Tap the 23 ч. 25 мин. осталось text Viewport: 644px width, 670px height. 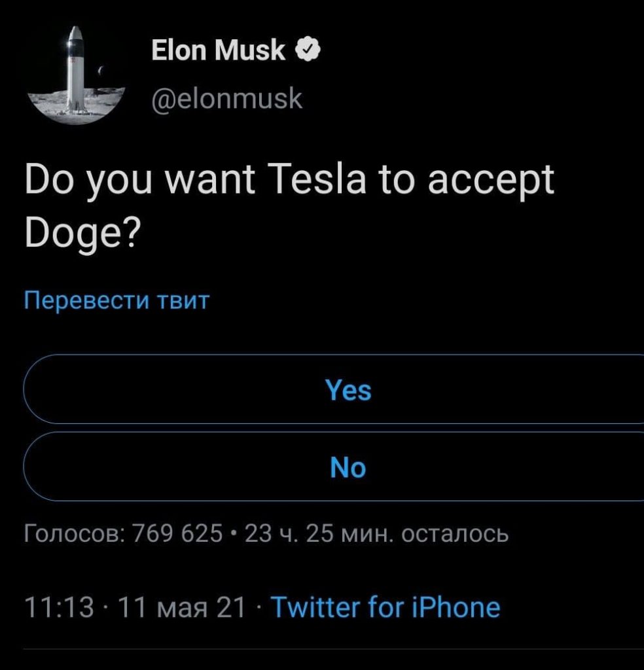point(376,533)
